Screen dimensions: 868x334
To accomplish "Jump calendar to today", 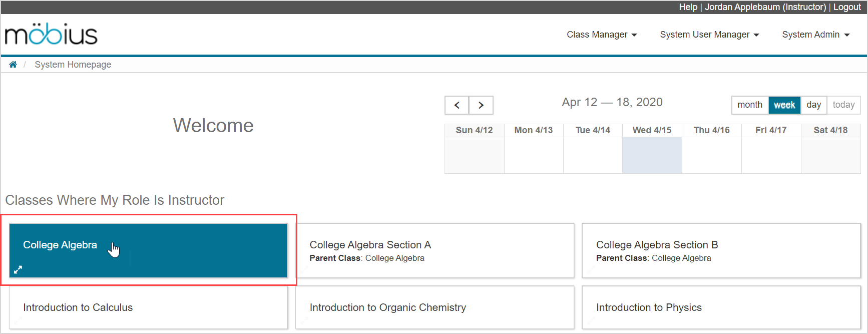I will 843,105.
